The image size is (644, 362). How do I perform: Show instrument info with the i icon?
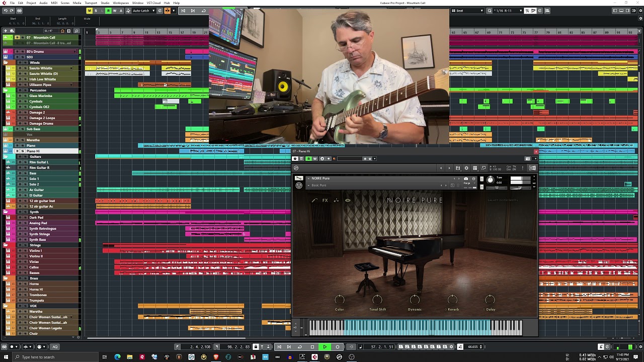(473, 178)
